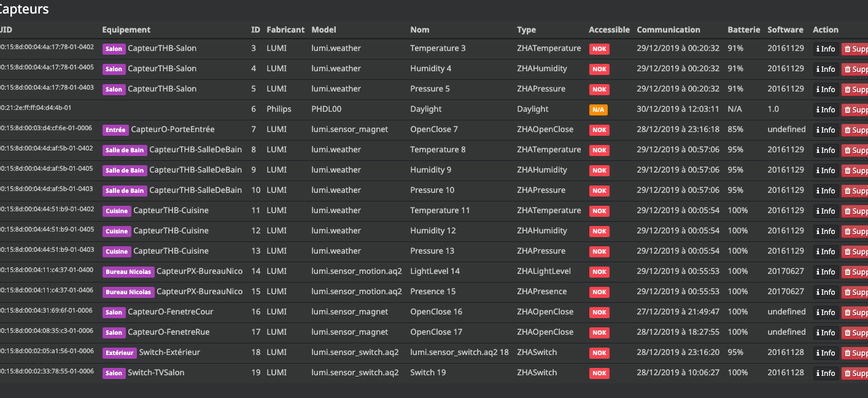Sort by the Fabricant column header
The height and width of the screenshot is (398, 868).
coord(285,29)
